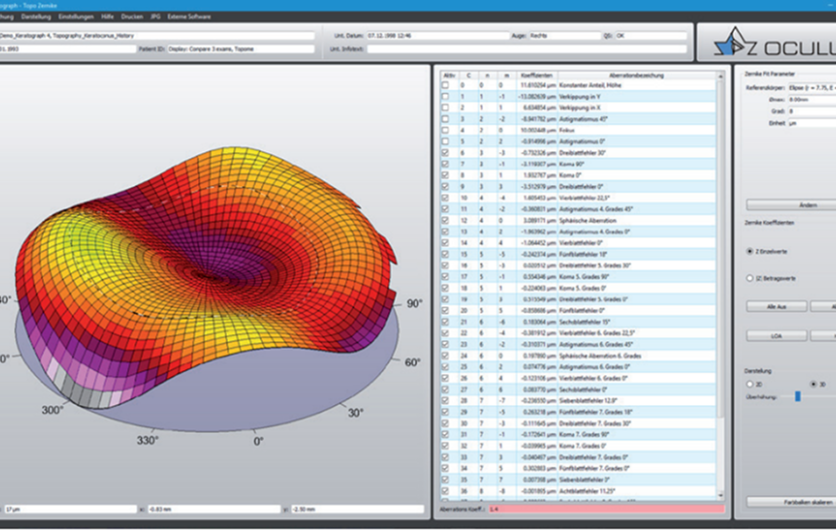Select the Z Einzelwerte radio option
Image resolution: width=836 pixels, height=532 pixels.
(750, 251)
